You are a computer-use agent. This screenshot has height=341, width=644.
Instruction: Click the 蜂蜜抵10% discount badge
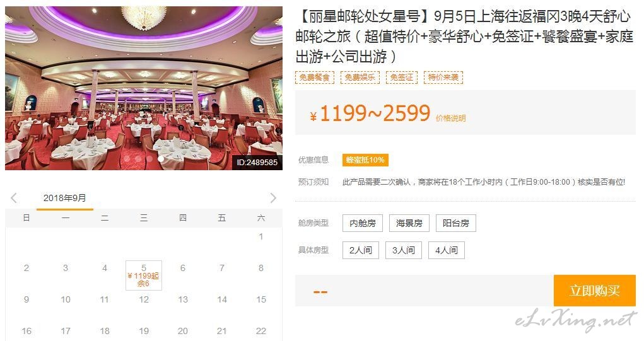coord(366,160)
